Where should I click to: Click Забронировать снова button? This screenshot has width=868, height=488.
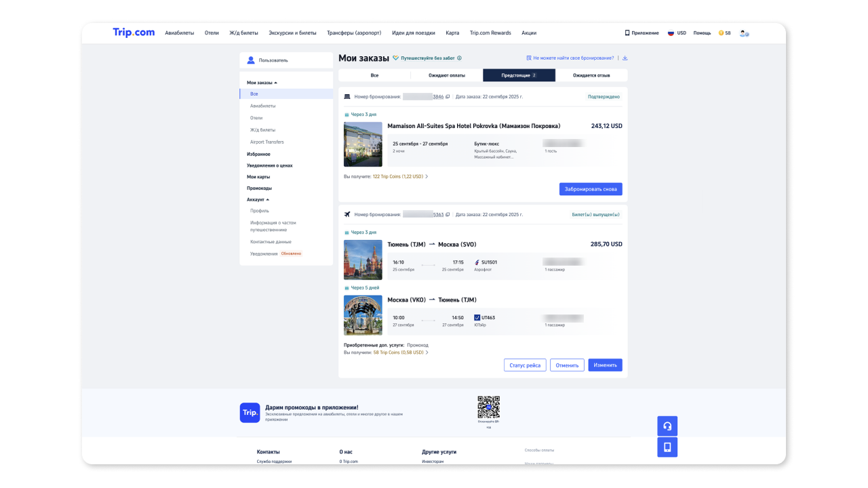pyautogui.click(x=591, y=189)
